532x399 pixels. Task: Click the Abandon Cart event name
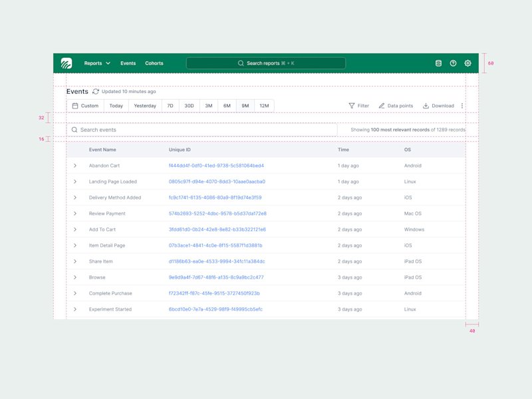tap(104, 166)
